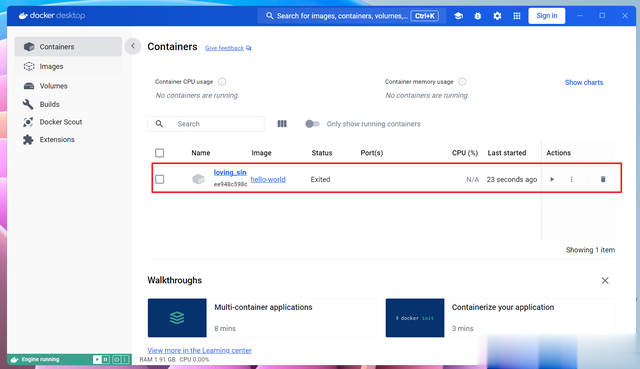The height and width of the screenshot is (369, 640).
Task: Click the info icon beside Container memory usage
Action: click(x=462, y=82)
